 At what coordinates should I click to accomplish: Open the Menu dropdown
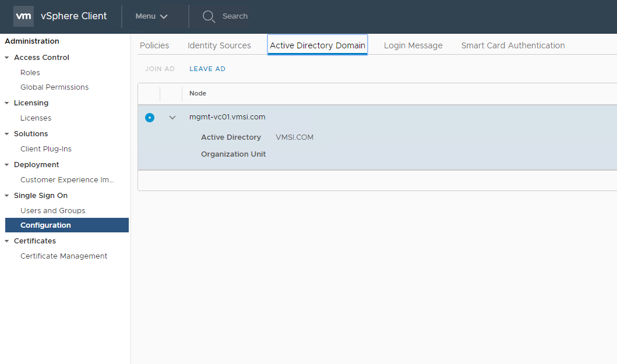coord(151,16)
